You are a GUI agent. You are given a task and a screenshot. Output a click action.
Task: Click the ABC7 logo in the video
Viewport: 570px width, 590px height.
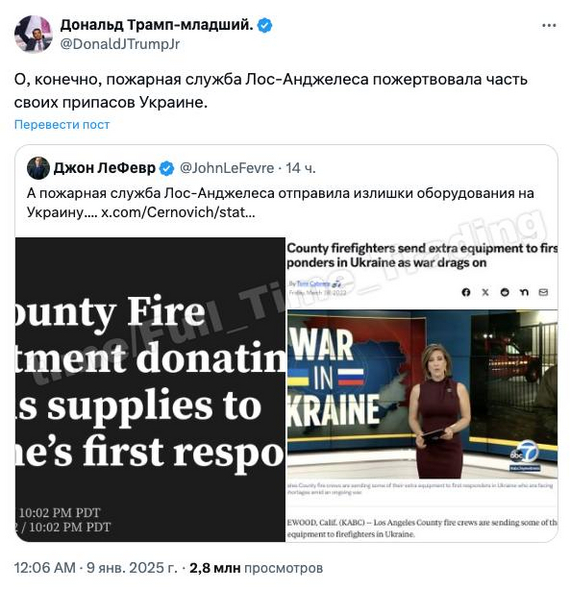pos(525,455)
